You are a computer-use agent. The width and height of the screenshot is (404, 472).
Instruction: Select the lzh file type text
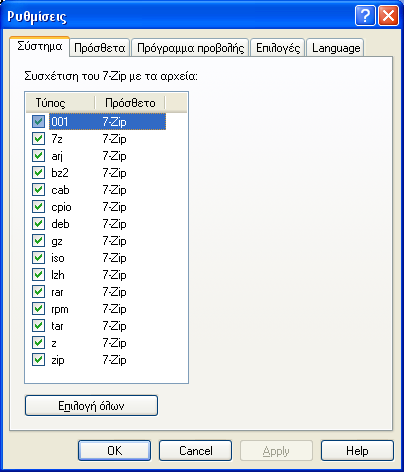[x=58, y=275]
